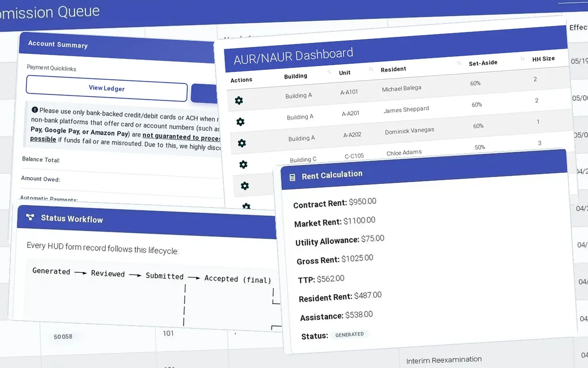The width and height of the screenshot is (588, 368).
Task: Click TTP value $562.00
Action: pos(330,278)
